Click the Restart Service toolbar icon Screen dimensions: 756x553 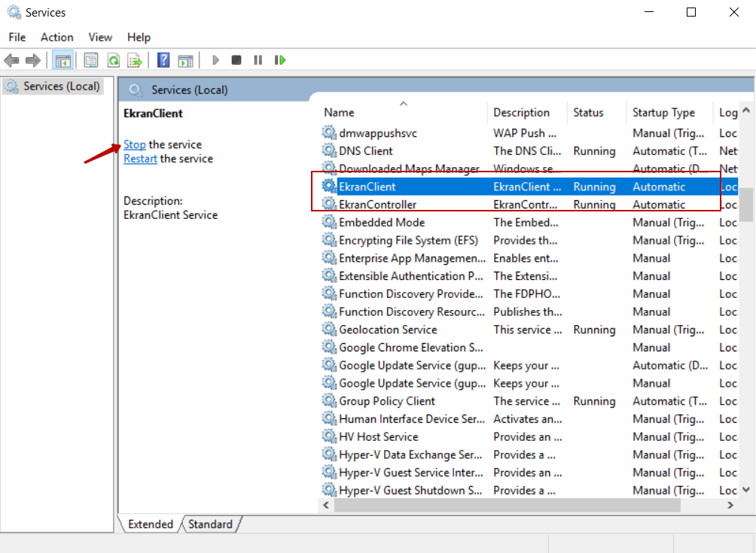point(280,60)
